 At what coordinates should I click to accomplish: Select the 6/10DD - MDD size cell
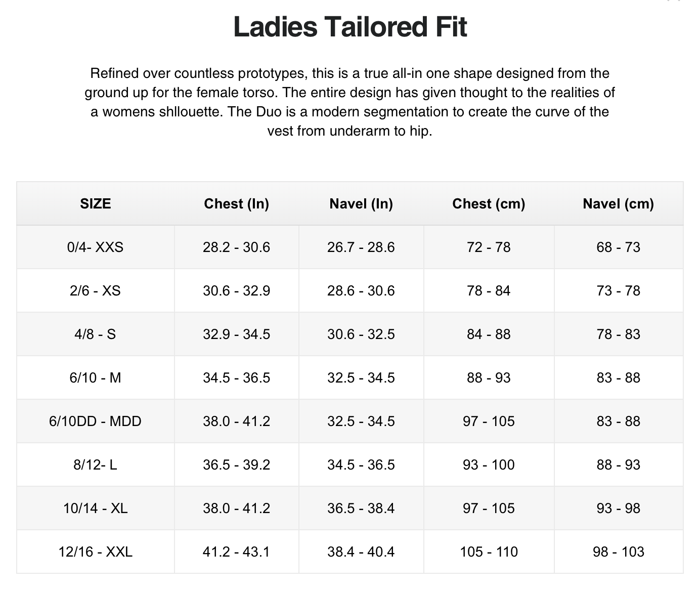click(95, 421)
